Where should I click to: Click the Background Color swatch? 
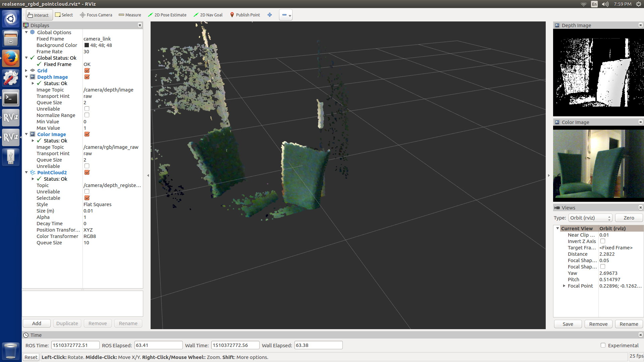pyautogui.click(x=87, y=45)
